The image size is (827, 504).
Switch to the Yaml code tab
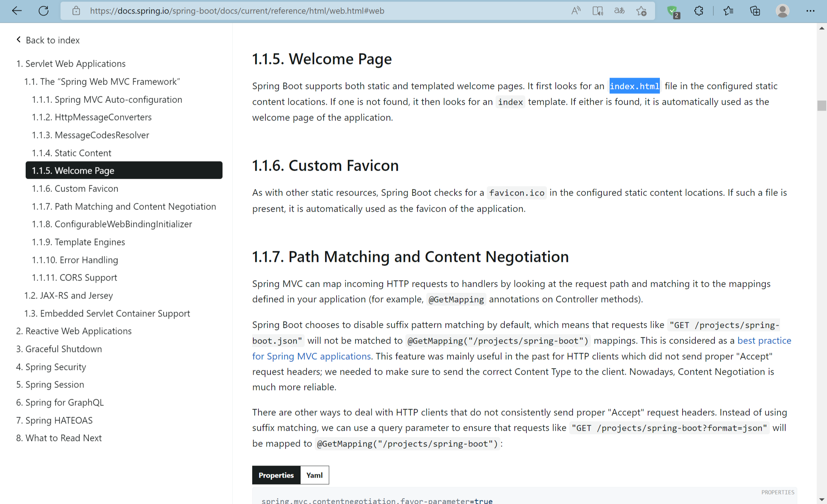coord(314,475)
